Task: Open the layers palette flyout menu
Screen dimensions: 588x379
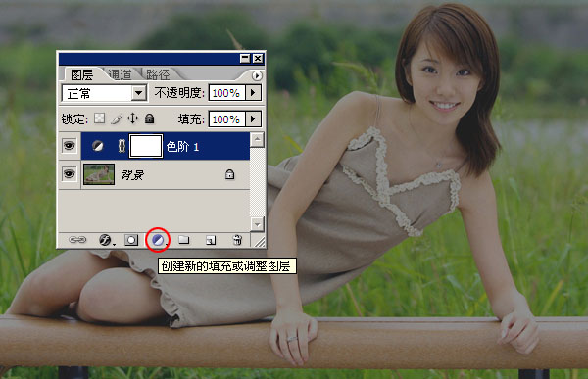Action: tap(257, 75)
